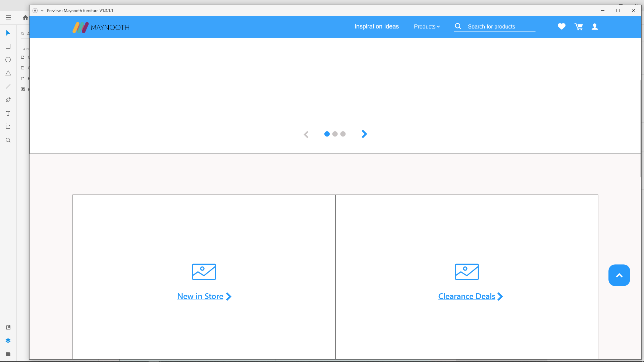The width and height of the screenshot is (644, 362).
Task: Select the Text tool
Action: pos(8,113)
